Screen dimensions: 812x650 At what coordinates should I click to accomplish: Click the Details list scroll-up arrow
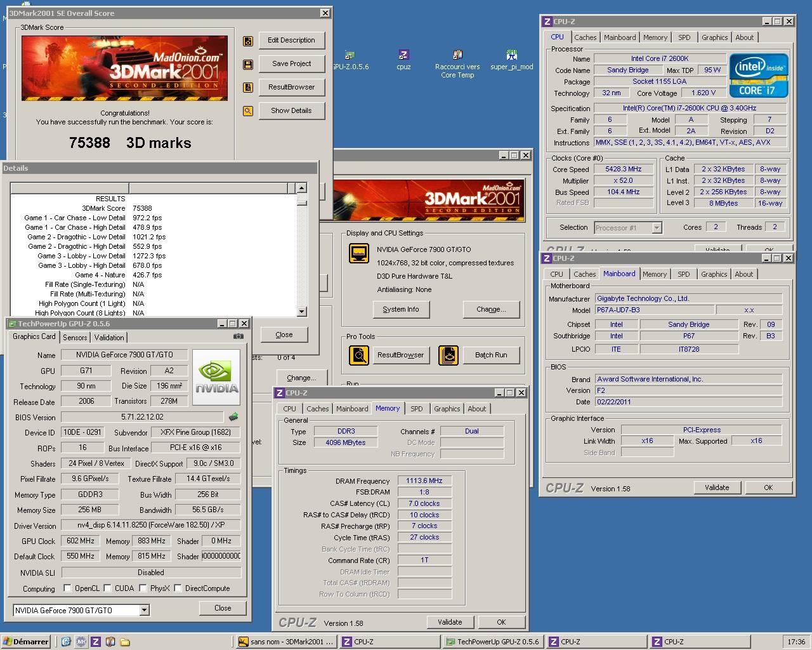(301, 188)
